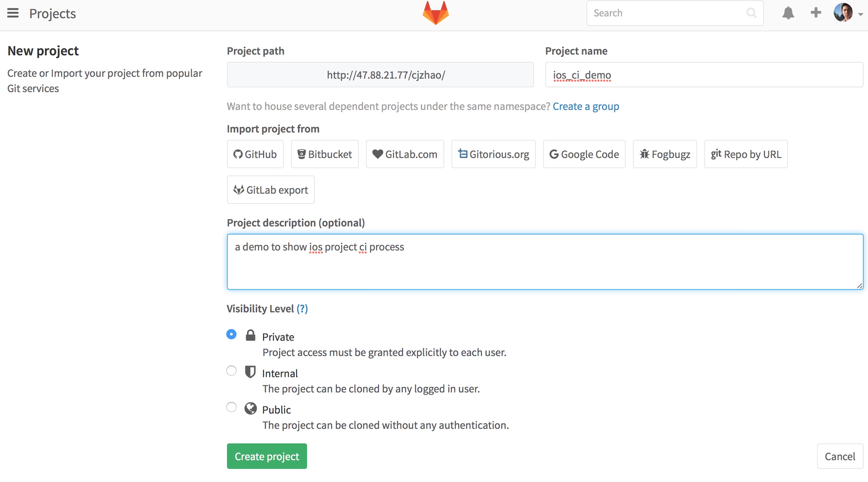Import project from GitLab export
Image resolution: width=868 pixels, height=482 pixels.
click(270, 190)
